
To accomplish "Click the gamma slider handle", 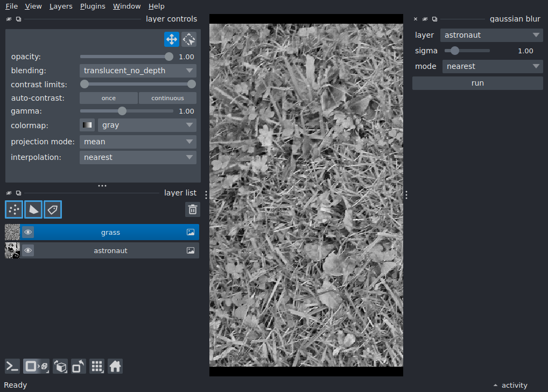I will (122, 111).
